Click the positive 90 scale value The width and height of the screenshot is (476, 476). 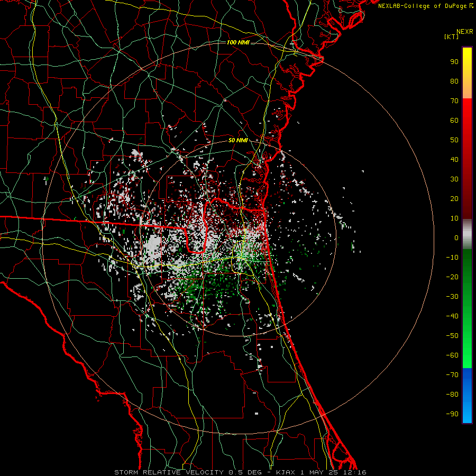click(x=454, y=62)
